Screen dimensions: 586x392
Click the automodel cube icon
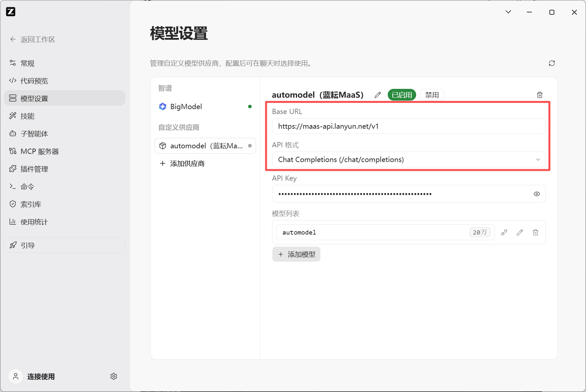163,146
